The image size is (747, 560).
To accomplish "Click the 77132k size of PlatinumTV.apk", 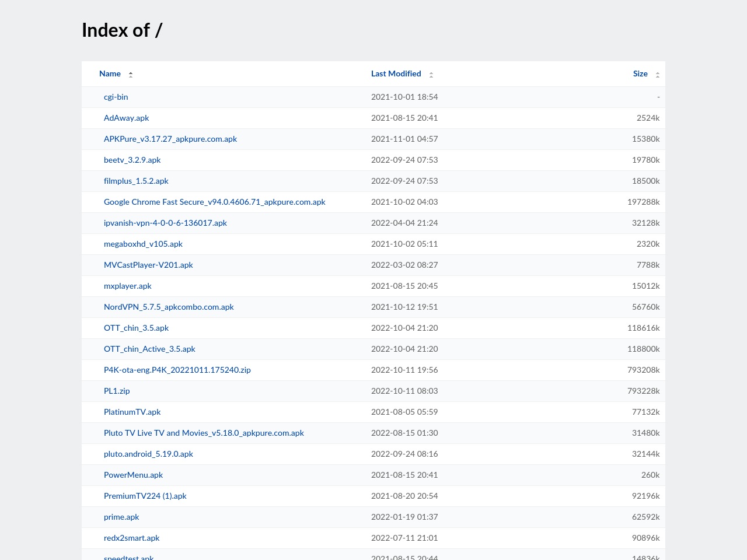I will 645,412.
